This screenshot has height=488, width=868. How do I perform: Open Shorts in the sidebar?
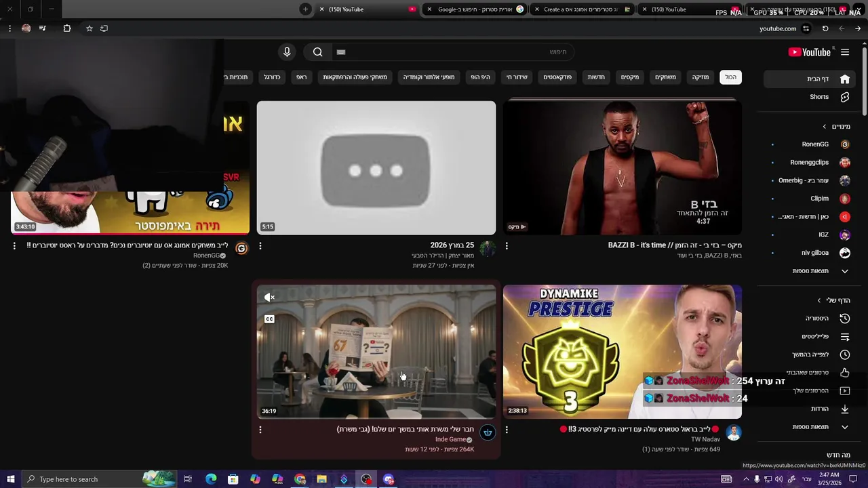tap(810, 97)
